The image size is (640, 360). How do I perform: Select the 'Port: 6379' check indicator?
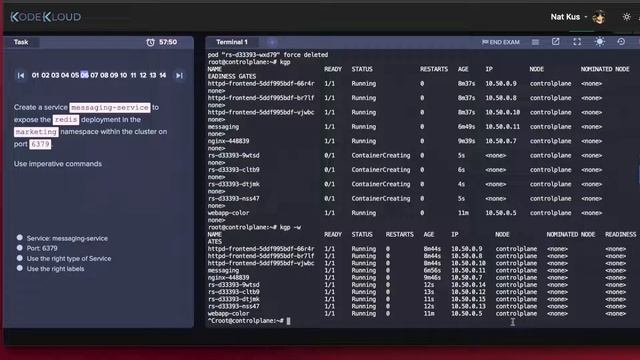pos(20,248)
